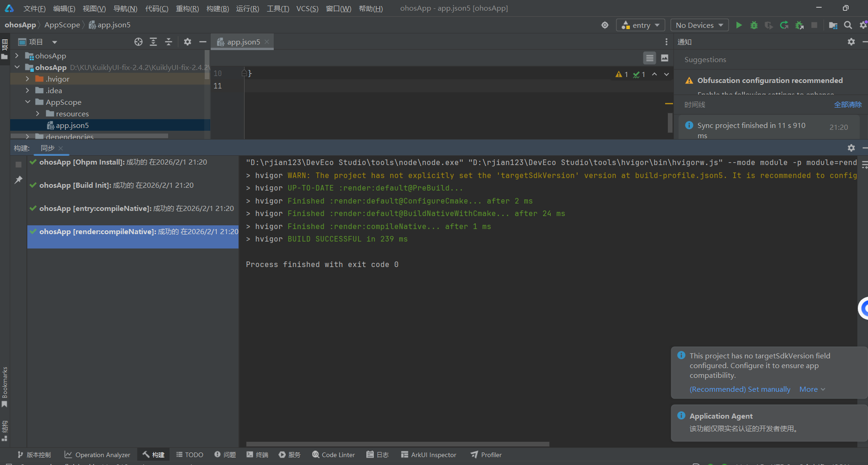Expand the .idea folder
The image size is (868, 465).
click(27, 90)
